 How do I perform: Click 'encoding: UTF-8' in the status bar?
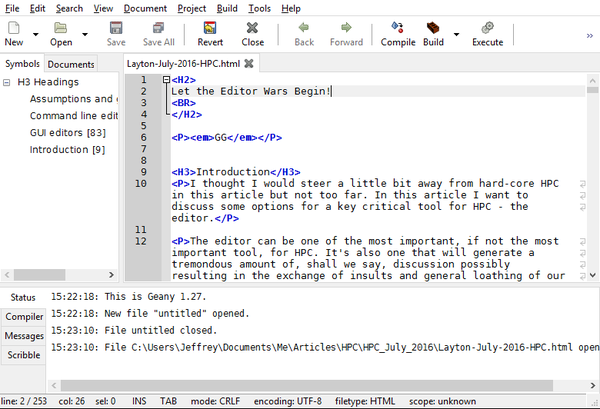288,401
